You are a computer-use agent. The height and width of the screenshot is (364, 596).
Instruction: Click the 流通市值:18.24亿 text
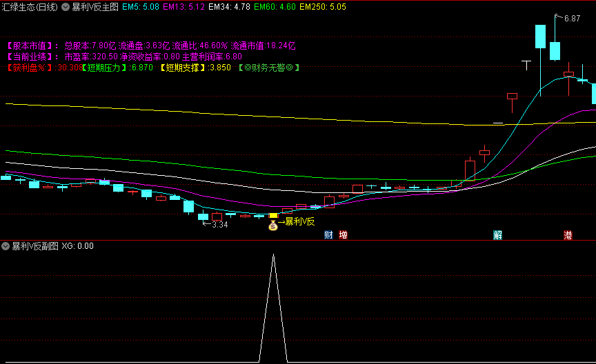[263, 46]
